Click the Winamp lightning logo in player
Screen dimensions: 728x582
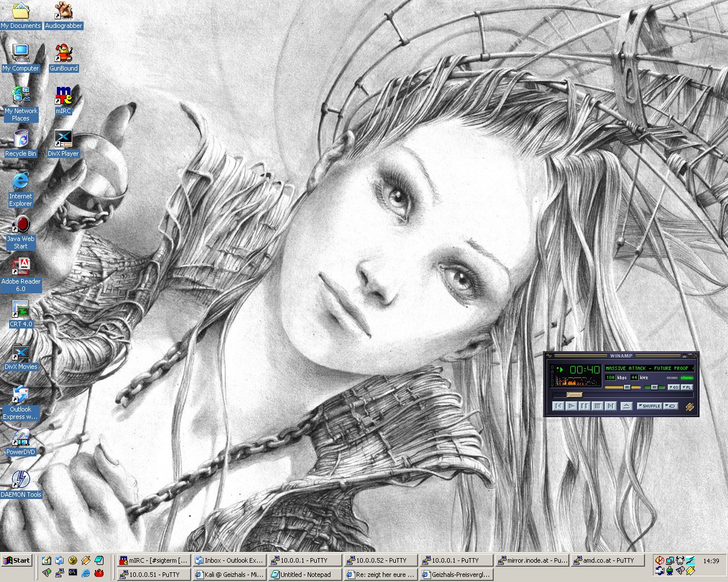click(690, 407)
